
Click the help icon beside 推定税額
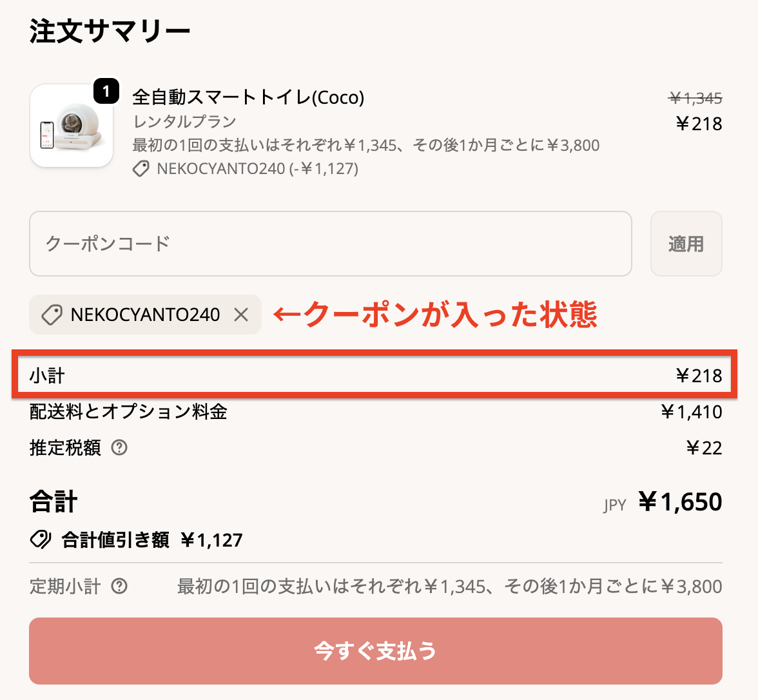pos(119,447)
